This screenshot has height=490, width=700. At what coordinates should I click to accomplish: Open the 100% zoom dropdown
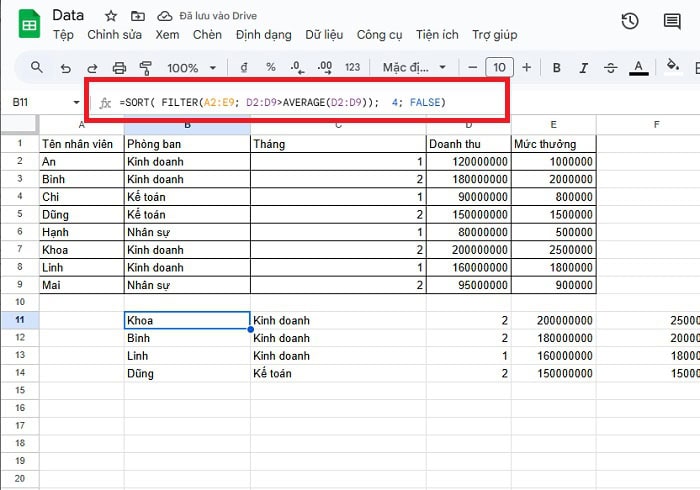[x=190, y=68]
